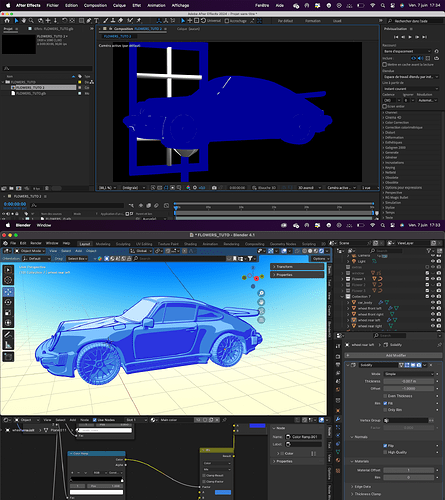This screenshot has height=500, width=445.
Task: Open the Solidify Mode Simple dropdown
Action: click(409, 374)
